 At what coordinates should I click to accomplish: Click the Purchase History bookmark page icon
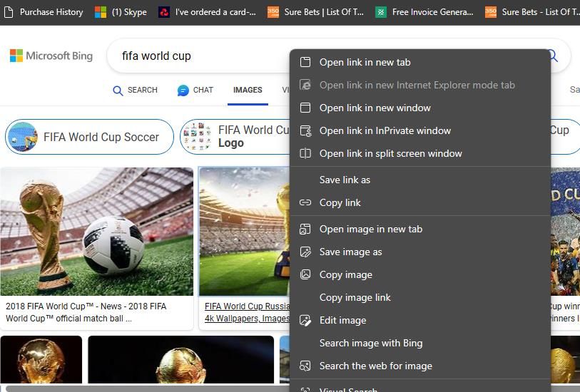click(x=9, y=12)
